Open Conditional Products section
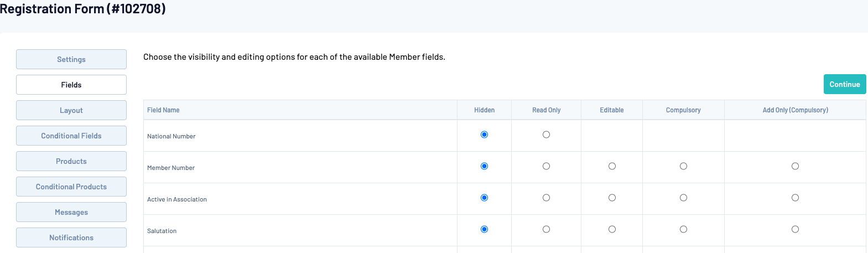This screenshot has width=868, height=253. pyautogui.click(x=71, y=187)
